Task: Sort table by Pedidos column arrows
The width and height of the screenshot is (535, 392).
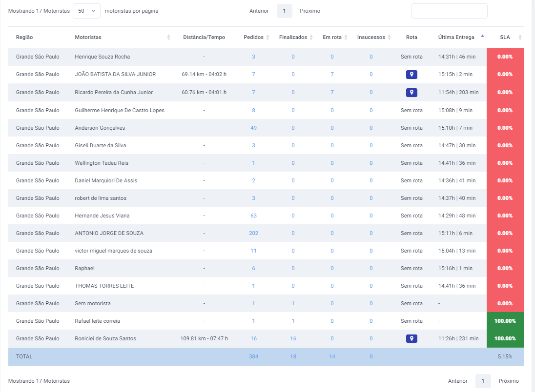Action: pyautogui.click(x=268, y=37)
